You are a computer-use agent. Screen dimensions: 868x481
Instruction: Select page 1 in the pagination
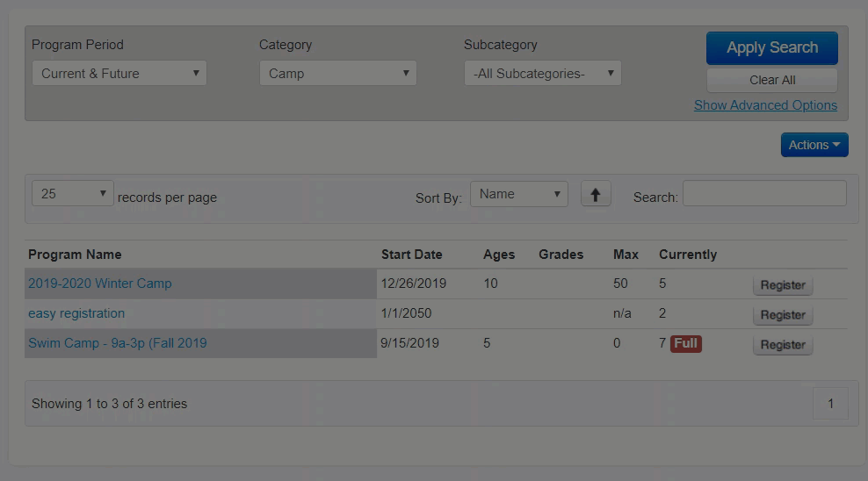tap(829, 404)
